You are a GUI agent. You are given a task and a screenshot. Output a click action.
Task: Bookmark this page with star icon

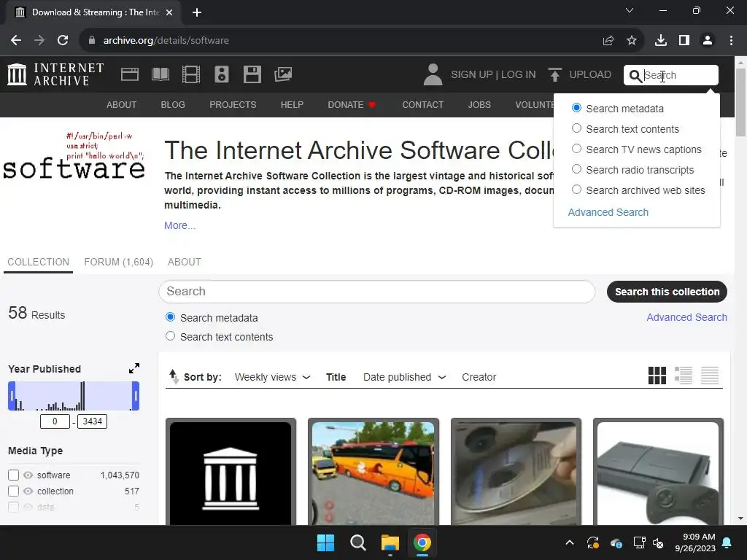point(632,41)
